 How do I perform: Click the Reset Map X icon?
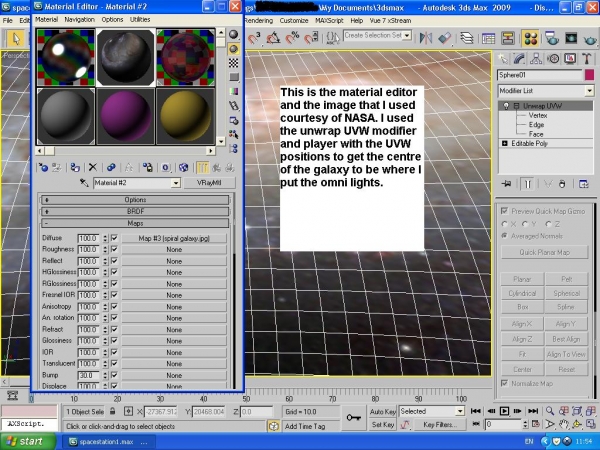click(x=93, y=168)
